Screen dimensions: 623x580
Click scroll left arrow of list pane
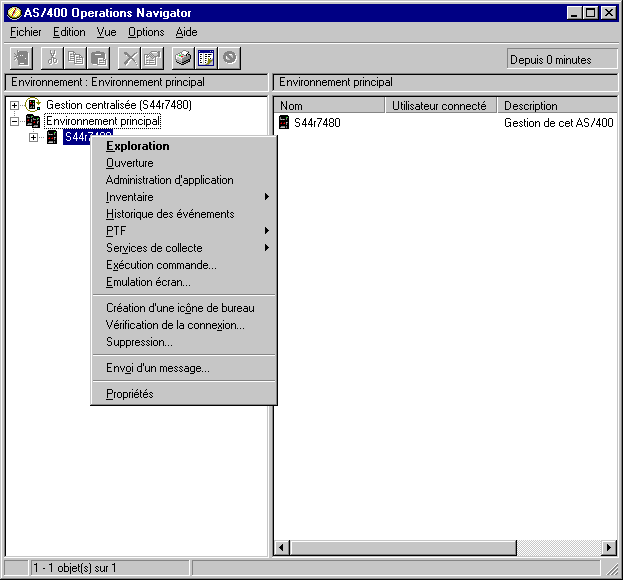tap(281, 548)
